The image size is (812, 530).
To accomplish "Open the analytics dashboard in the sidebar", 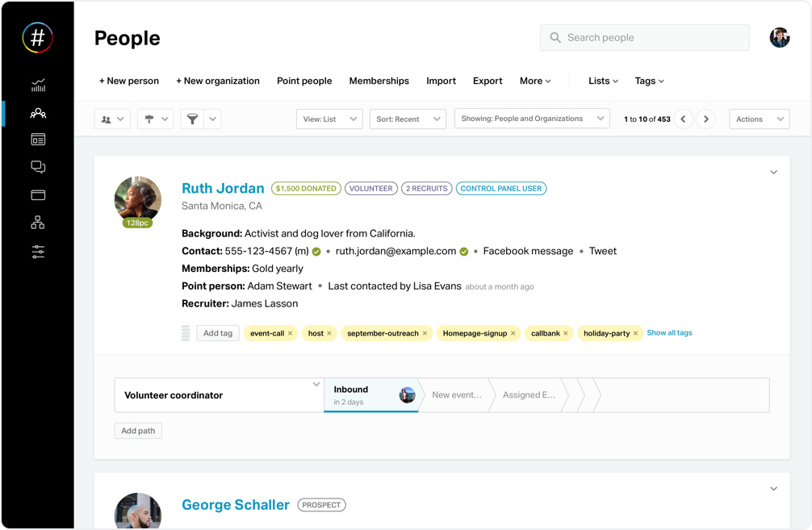I will [38, 86].
